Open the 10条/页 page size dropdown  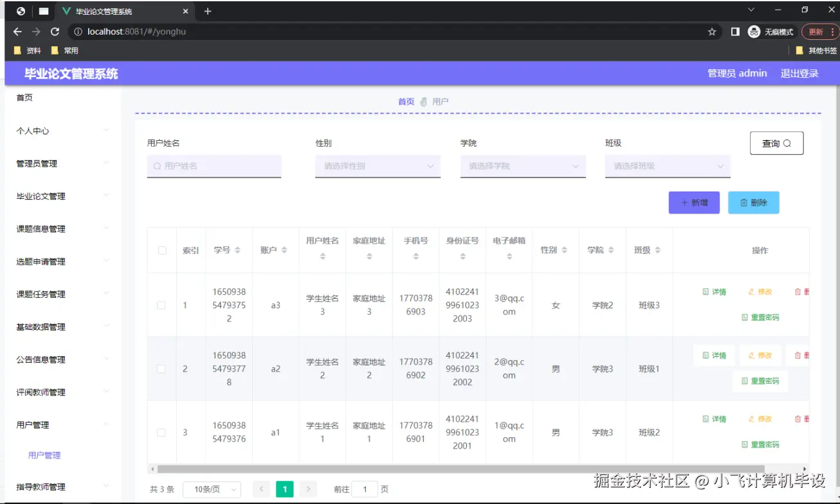(212, 489)
